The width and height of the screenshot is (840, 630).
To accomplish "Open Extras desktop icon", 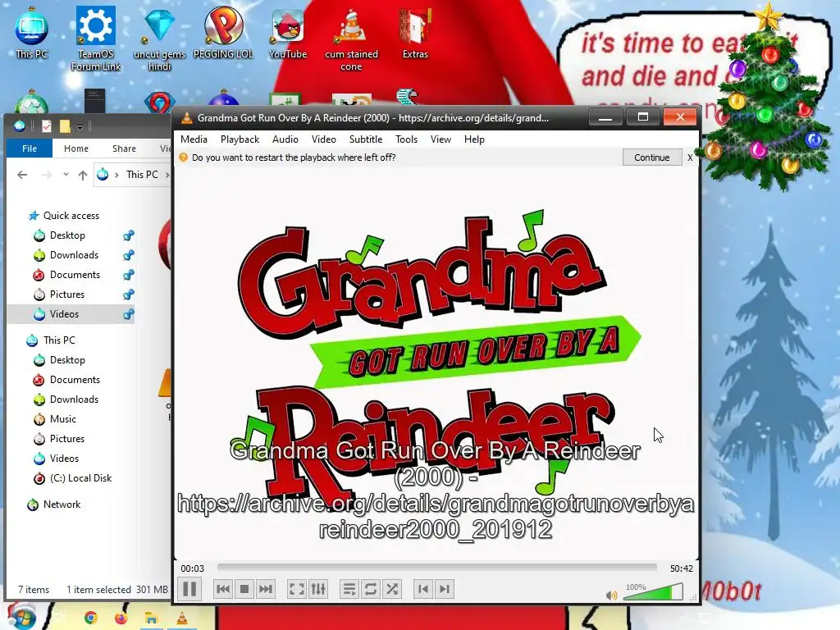I will (x=415, y=33).
